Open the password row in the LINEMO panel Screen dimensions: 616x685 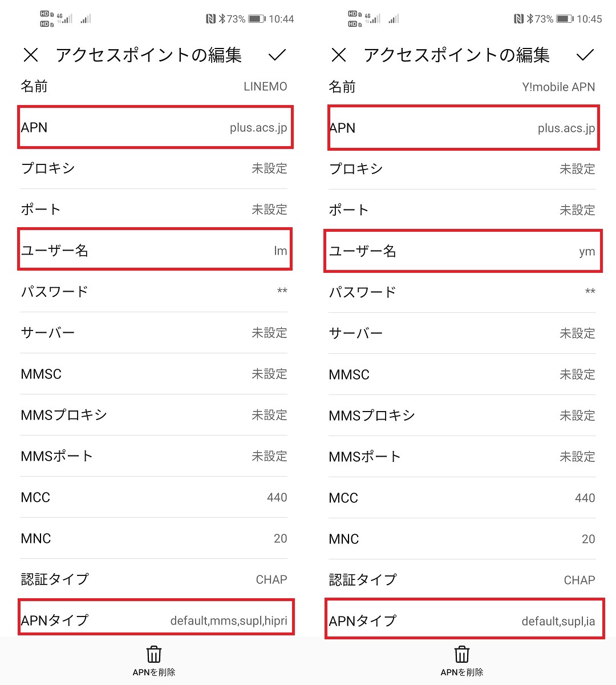pos(154,292)
